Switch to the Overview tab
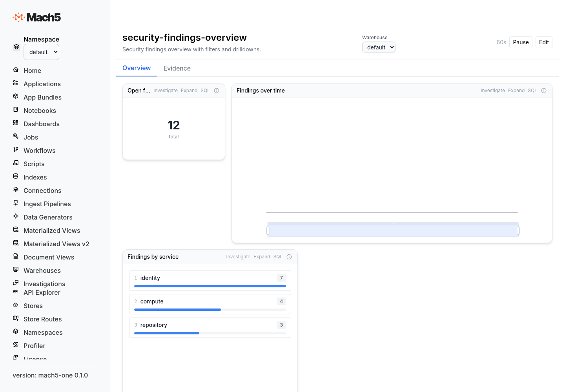565x392 pixels. [137, 68]
